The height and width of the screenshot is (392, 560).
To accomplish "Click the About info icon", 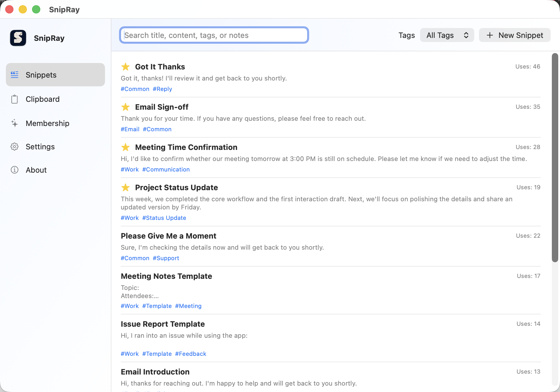I will click(15, 170).
